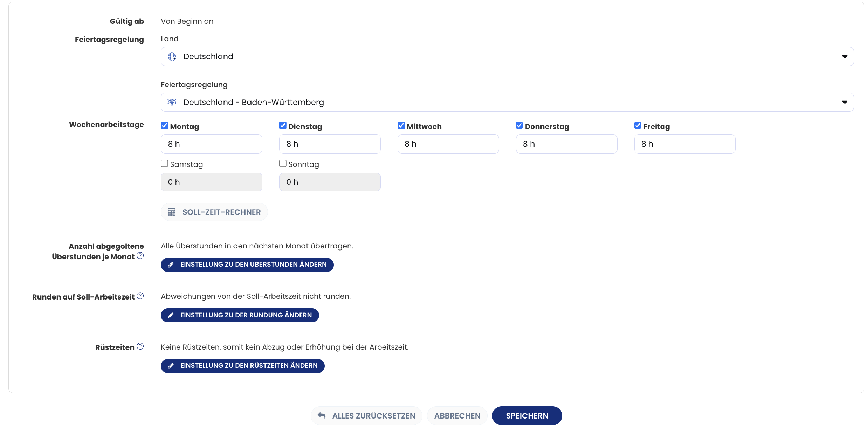Screen dimensions: 868x436
Task: Click the Donnerstag hours input field
Action: click(566, 144)
